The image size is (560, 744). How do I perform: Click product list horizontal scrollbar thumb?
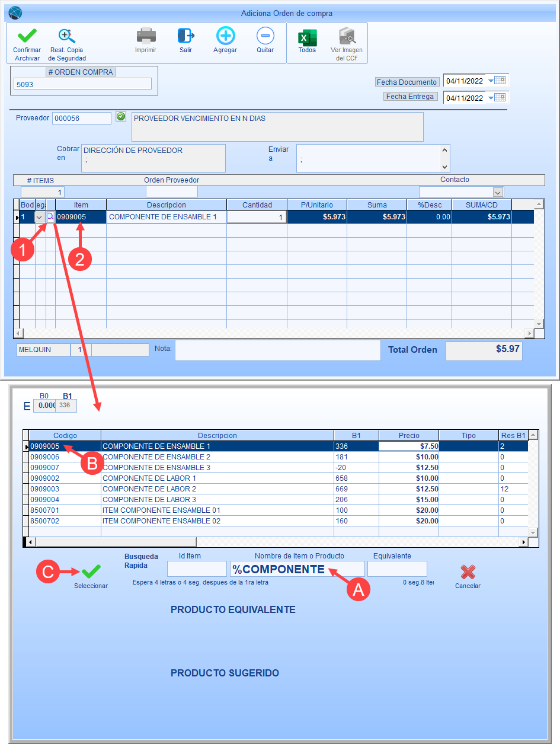[x=116, y=542]
